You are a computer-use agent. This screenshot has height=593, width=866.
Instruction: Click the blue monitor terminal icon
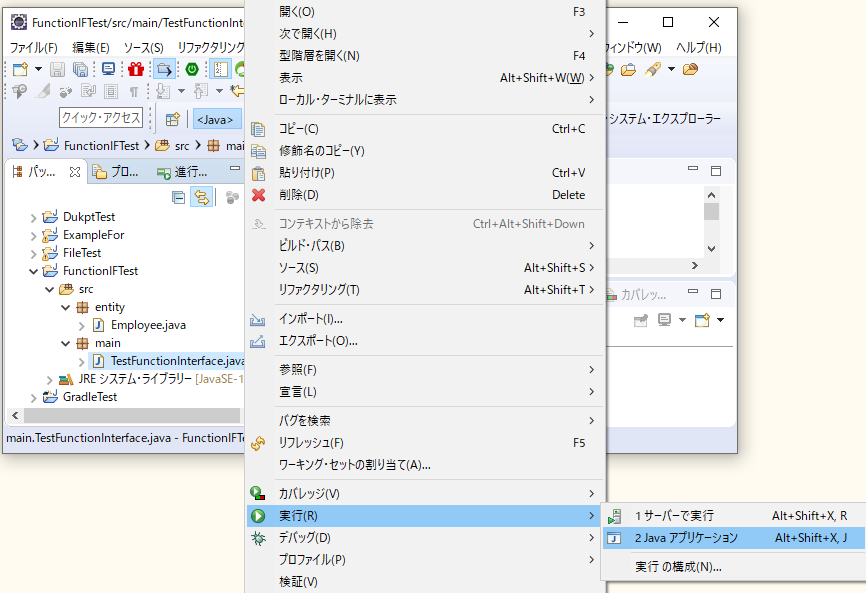point(108,70)
